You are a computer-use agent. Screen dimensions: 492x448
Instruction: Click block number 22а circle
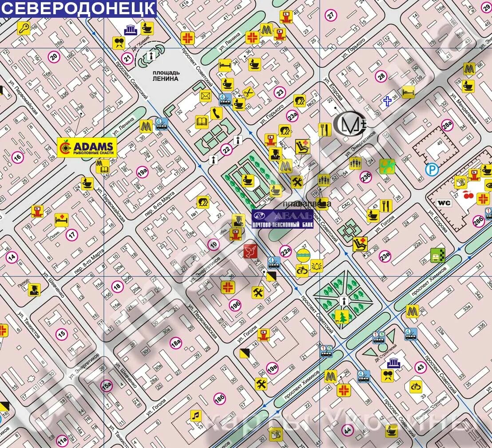(286, 251)
